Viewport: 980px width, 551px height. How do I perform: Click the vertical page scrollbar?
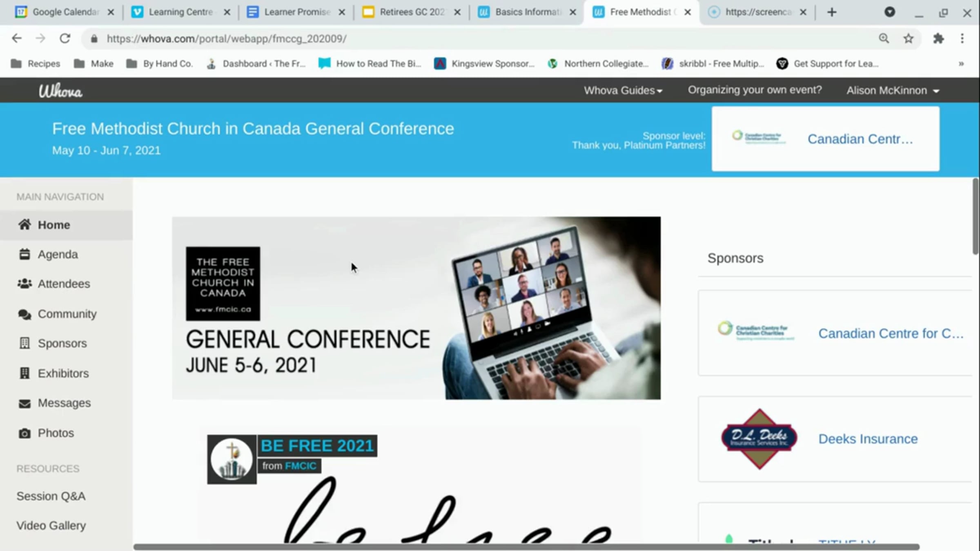(x=976, y=216)
